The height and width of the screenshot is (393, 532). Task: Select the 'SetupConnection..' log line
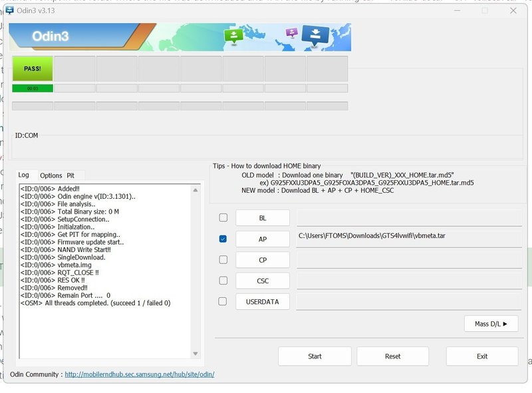(65, 219)
